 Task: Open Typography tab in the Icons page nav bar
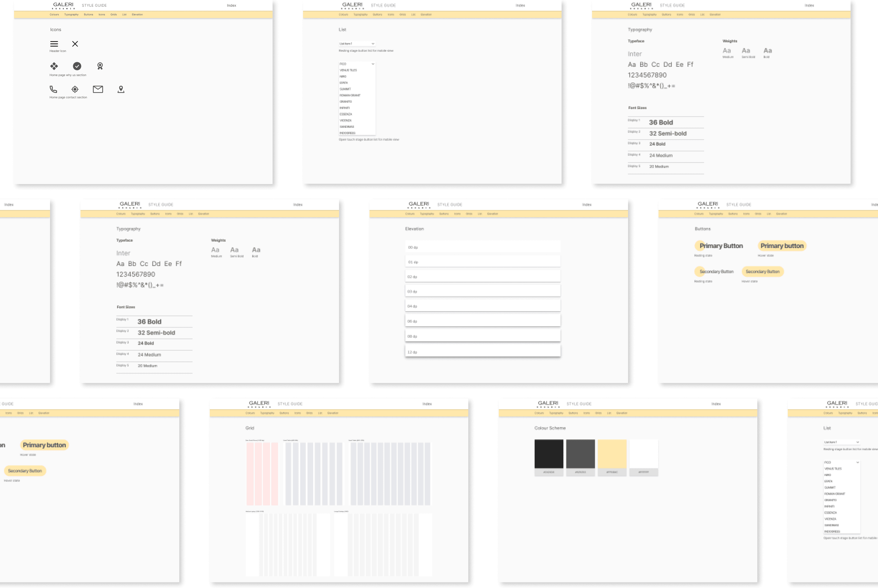71,15
